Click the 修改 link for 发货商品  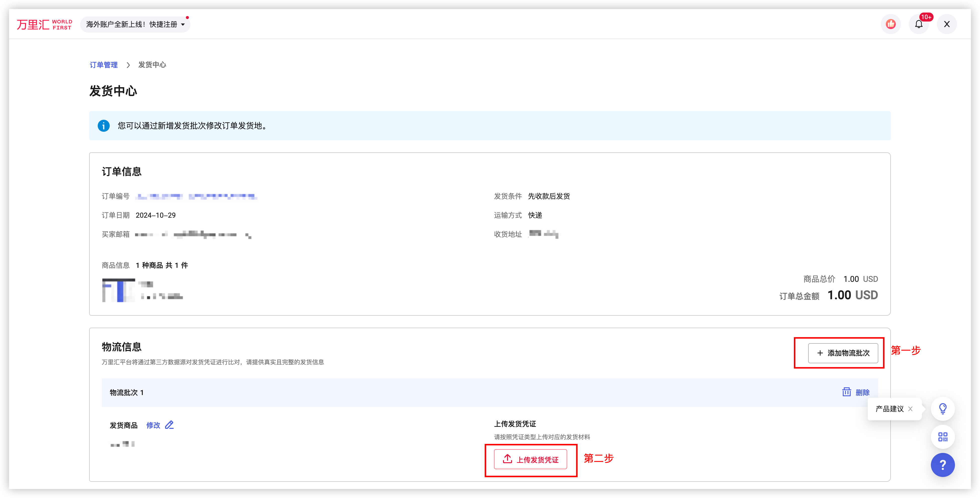[153, 425]
